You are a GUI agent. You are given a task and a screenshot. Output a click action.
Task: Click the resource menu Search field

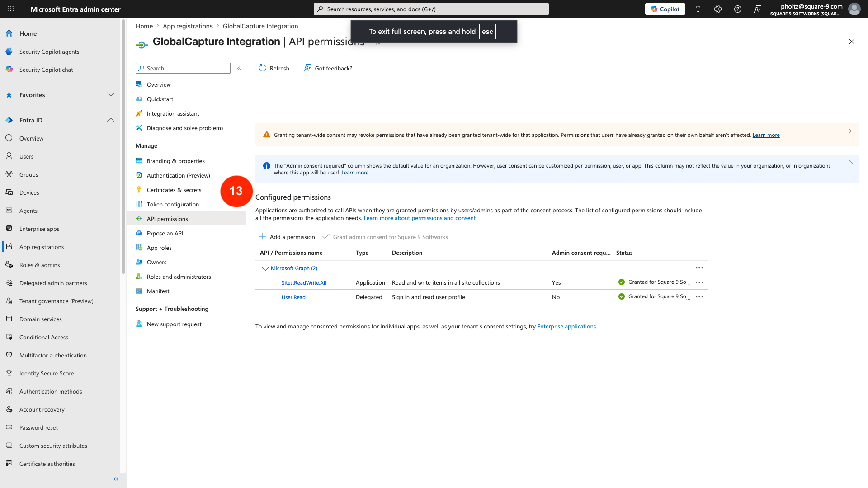[183, 68]
